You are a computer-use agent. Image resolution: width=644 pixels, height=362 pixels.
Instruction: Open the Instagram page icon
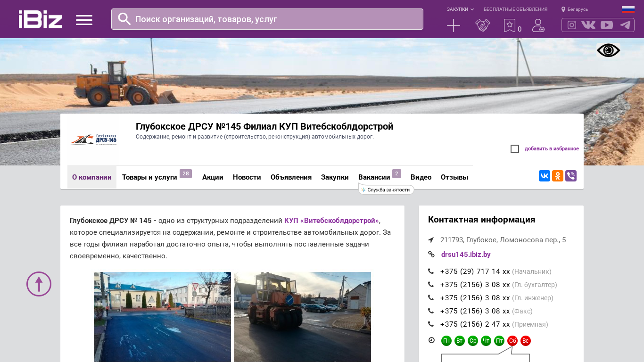[x=571, y=25]
